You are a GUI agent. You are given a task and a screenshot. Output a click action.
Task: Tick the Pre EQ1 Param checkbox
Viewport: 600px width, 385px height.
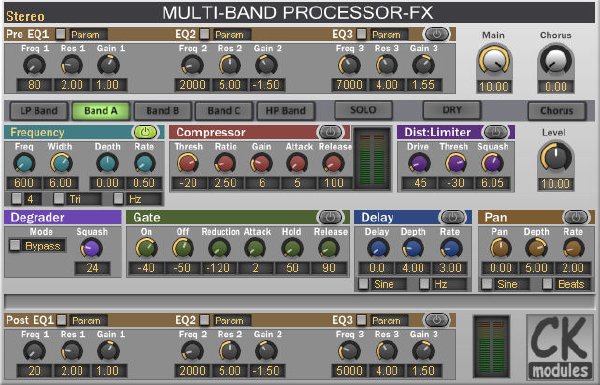tap(60, 34)
